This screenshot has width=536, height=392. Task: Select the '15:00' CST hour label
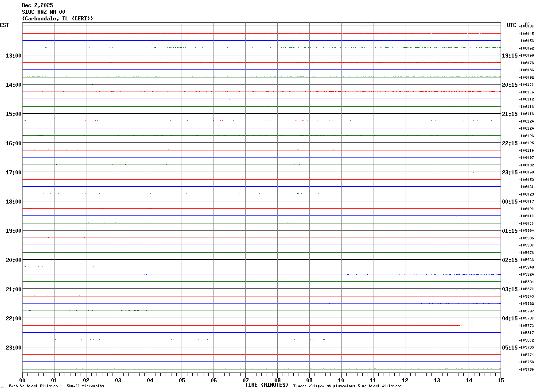13,114
